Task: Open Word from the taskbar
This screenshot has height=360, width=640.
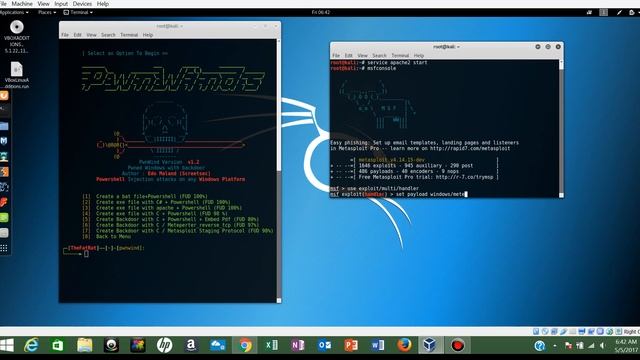Action: click(378, 345)
